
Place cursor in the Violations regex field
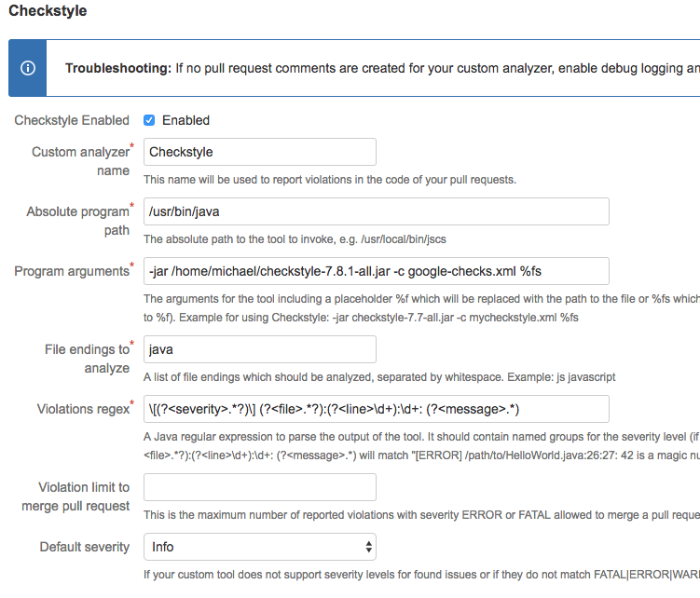376,409
